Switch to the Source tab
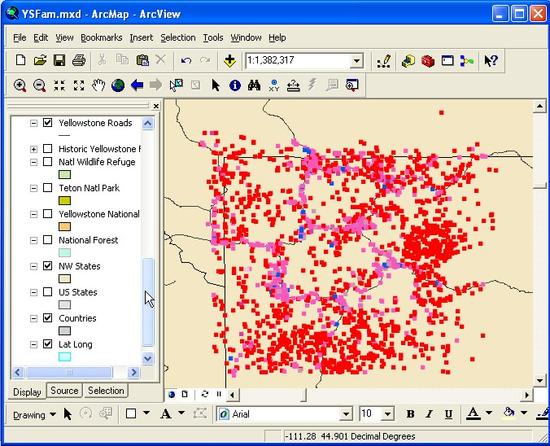 tap(64, 391)
